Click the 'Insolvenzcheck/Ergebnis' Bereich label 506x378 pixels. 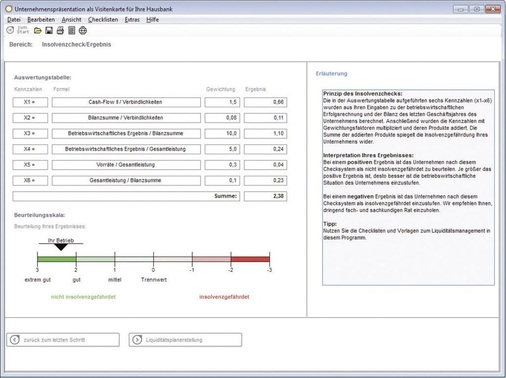click(76, 44)
